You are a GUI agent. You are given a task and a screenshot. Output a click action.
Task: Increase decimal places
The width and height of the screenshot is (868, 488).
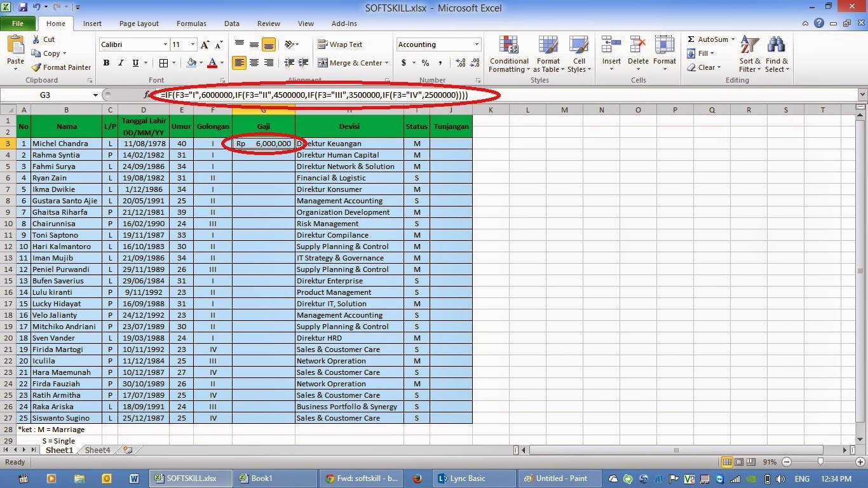[x=459, y=63]
